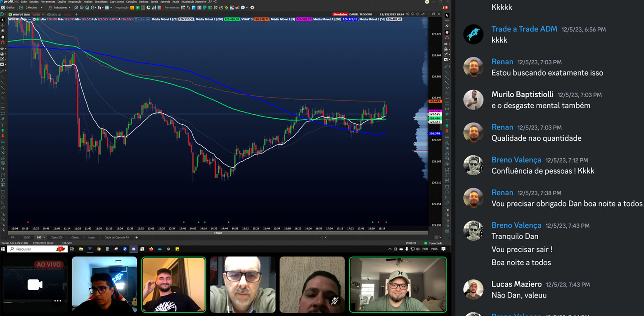Select the arrow cursor tool in left toolbar

pos(2,20)
